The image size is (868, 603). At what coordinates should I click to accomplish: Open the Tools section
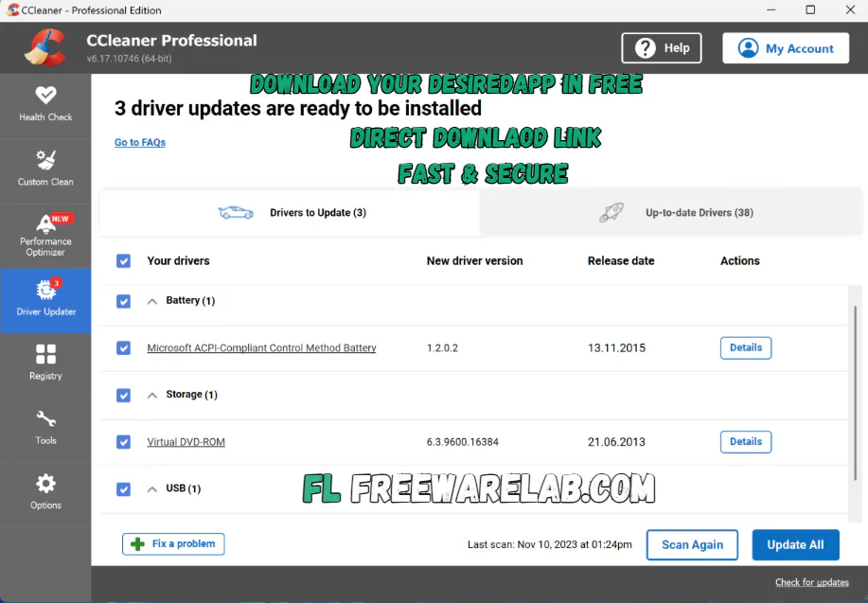pos(44,429)
